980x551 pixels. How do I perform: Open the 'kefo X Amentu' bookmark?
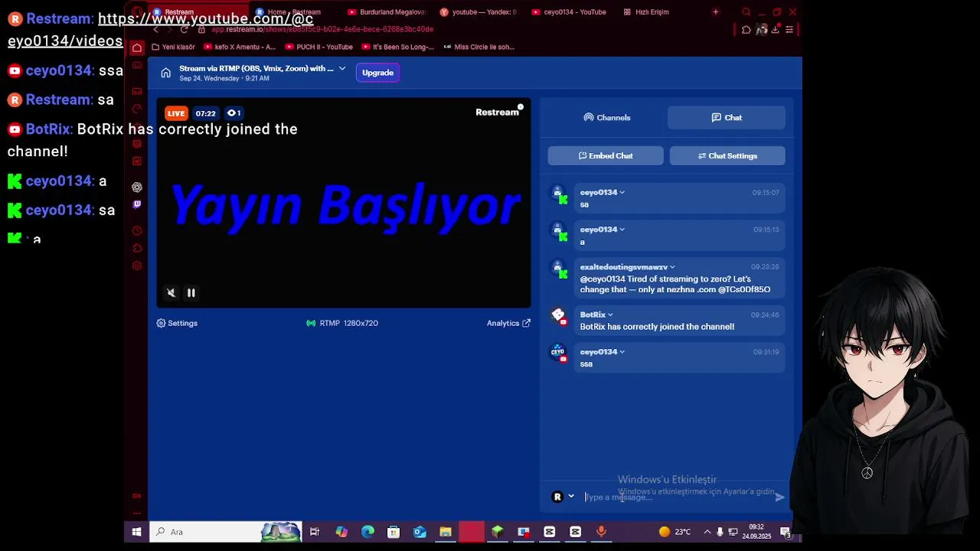[240, 47]
